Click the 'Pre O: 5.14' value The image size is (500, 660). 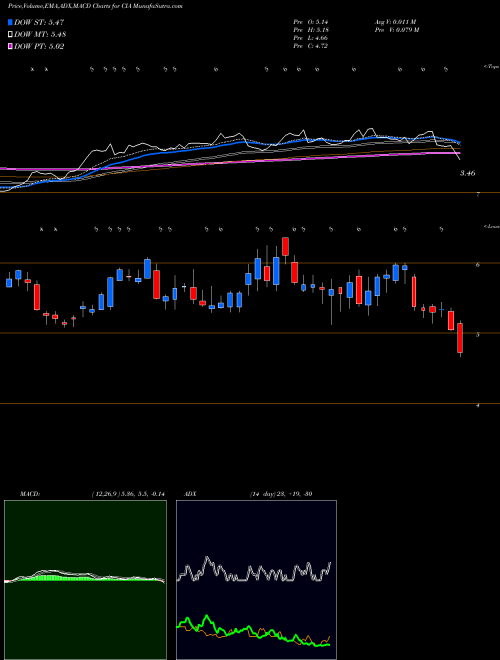311,21
